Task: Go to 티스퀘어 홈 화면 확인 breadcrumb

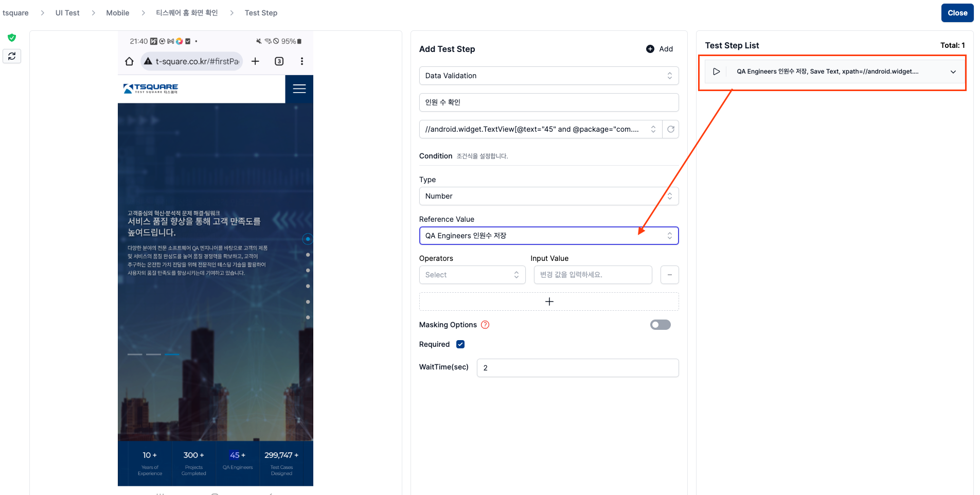Action: point(187,13)
